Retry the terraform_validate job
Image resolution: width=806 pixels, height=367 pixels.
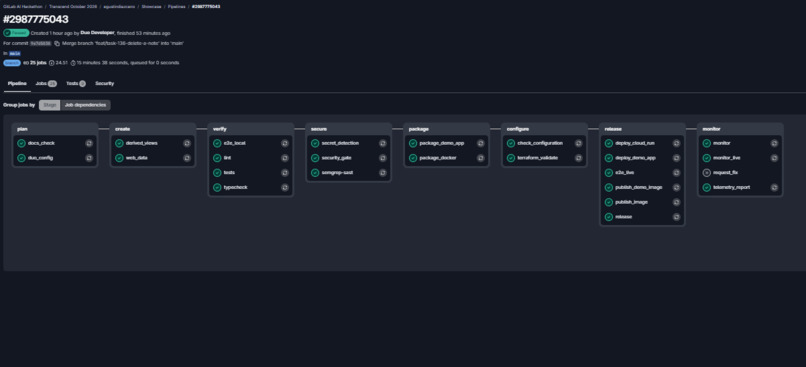pyautogui.click(x=578, y=158)
